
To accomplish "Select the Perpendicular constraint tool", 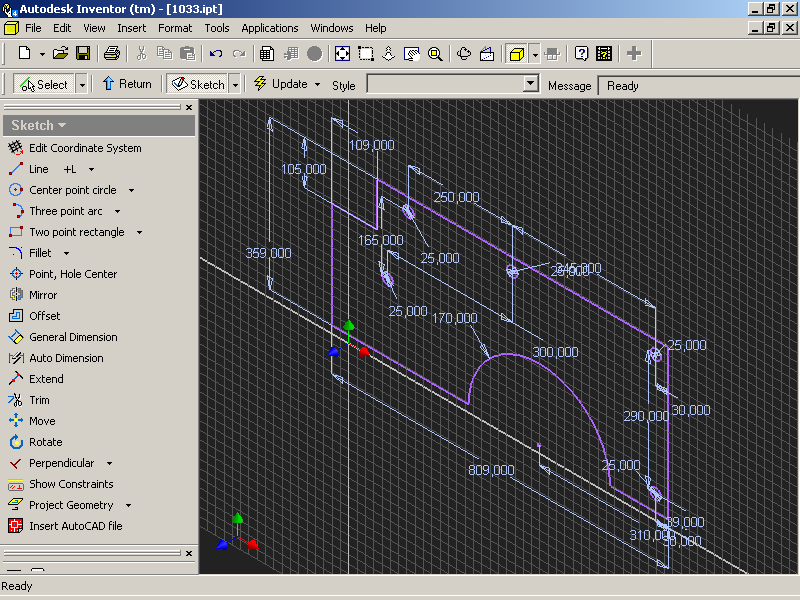I will [52, 463].
